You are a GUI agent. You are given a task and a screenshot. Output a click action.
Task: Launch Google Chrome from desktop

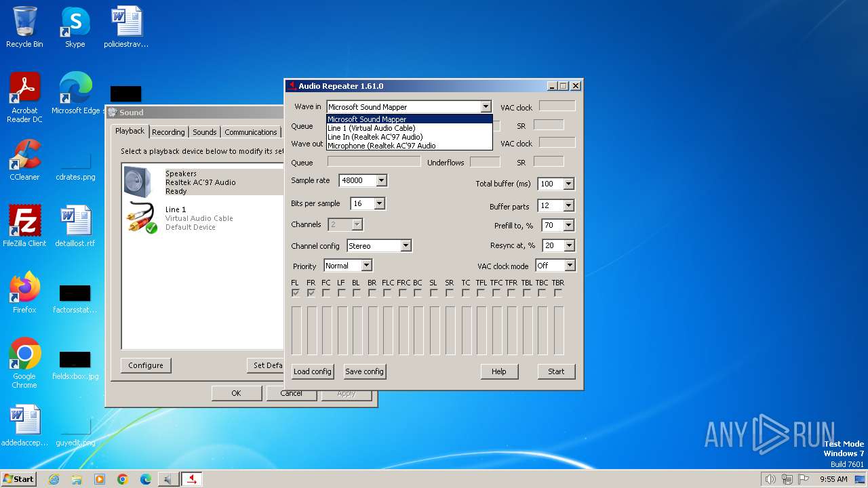coord(24,363)
